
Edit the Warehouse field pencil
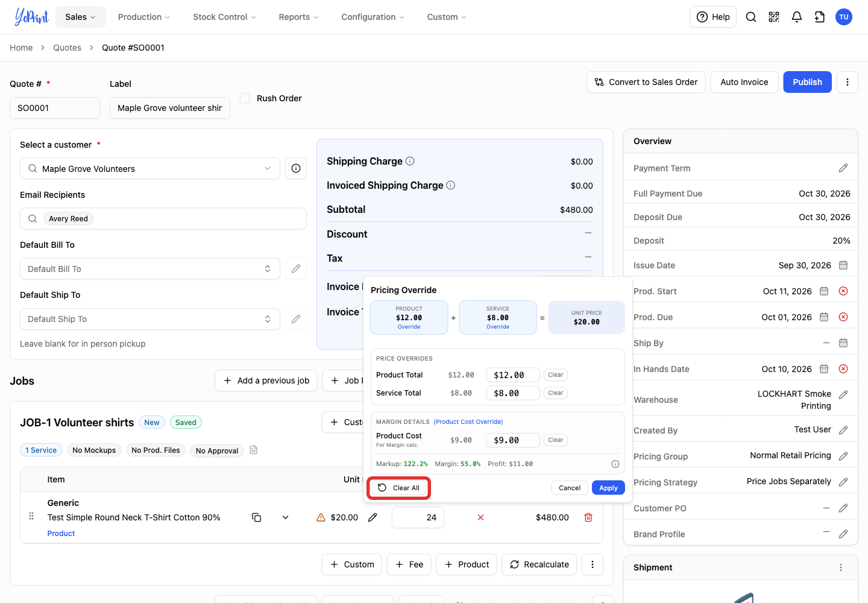[x=843, y=394]
